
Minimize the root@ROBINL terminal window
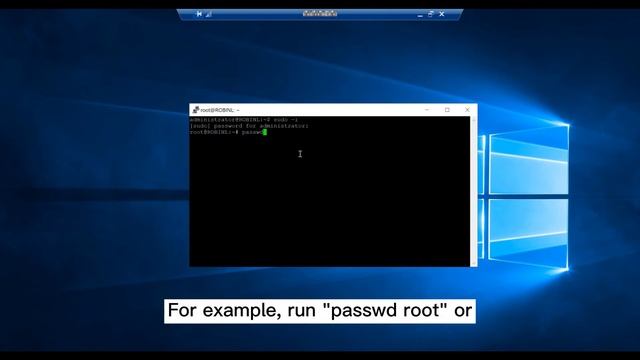(x=427, y=110)
